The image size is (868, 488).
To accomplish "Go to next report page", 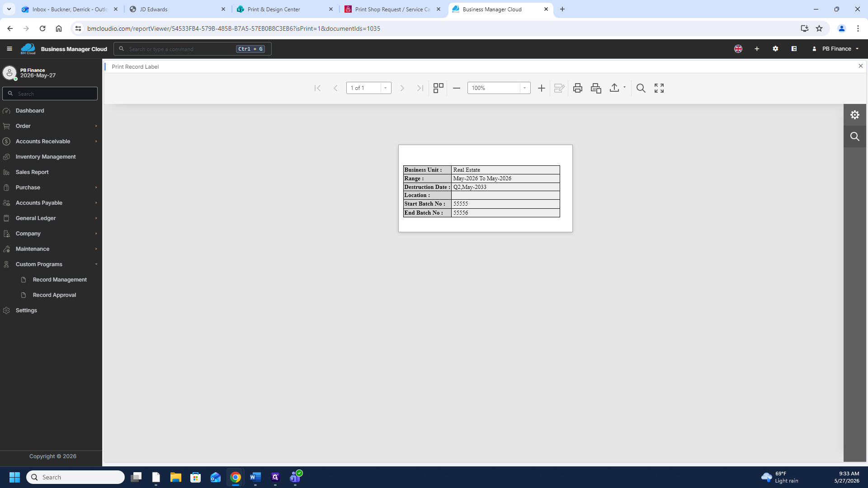I will tap(402, 88).
